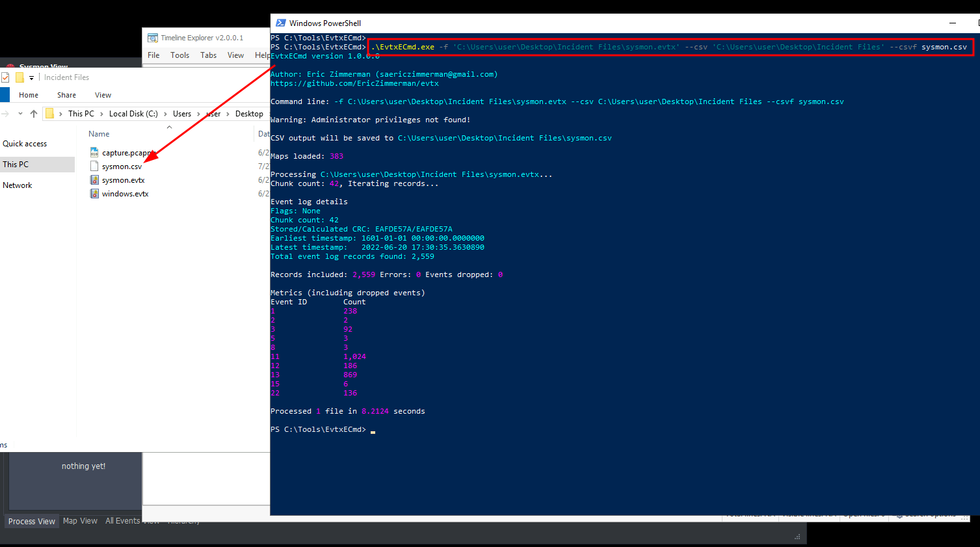Go up one folder level in Explorer
Image resolution: width=980 pixels, height=547 pixels.
34,114
